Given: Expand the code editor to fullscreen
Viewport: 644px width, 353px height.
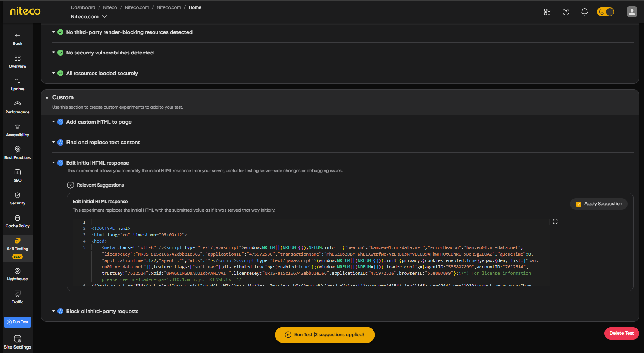Looking at the screenshot, I should [555, 222].
